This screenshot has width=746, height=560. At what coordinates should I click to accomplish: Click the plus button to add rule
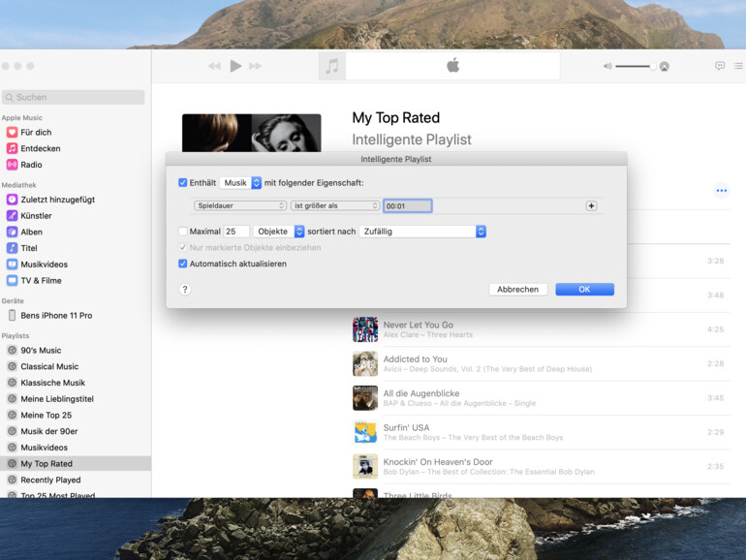(591, 205)
